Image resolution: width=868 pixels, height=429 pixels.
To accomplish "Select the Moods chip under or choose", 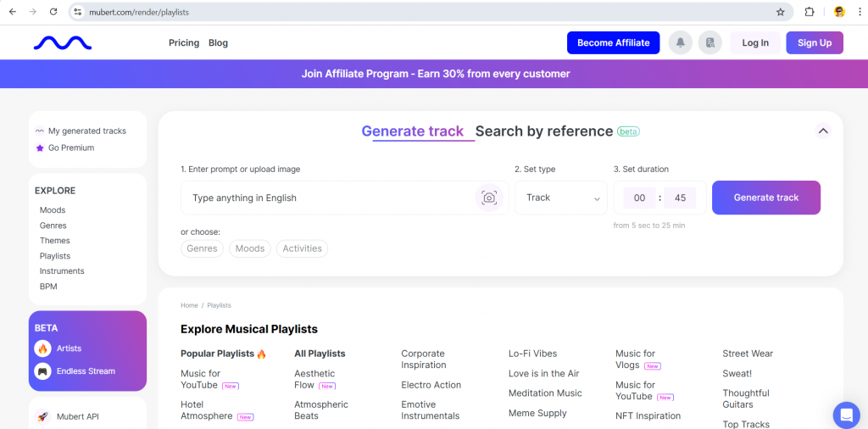I will tap(250, 248).
